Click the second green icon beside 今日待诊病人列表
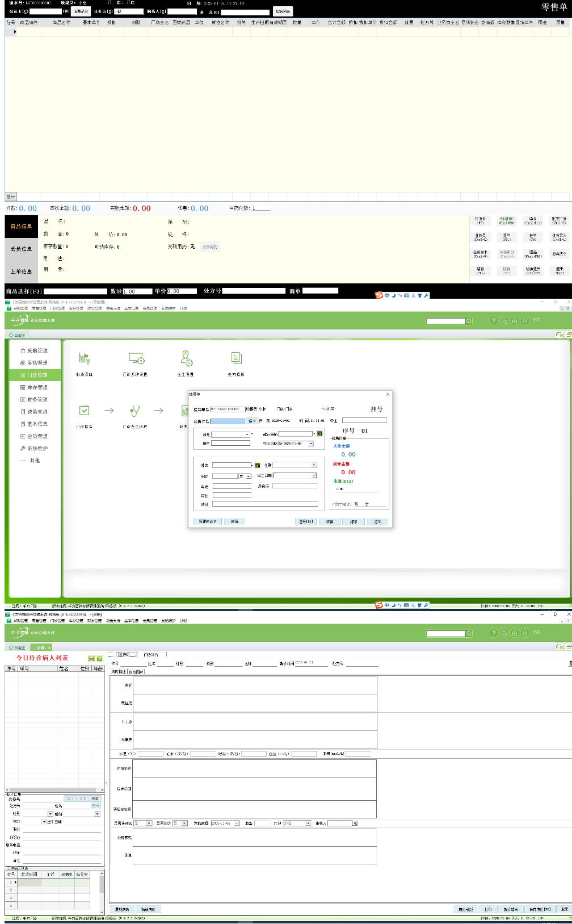The height and width of the screenshot is (924, 572). pyautogui.click(x=100, y=658)
